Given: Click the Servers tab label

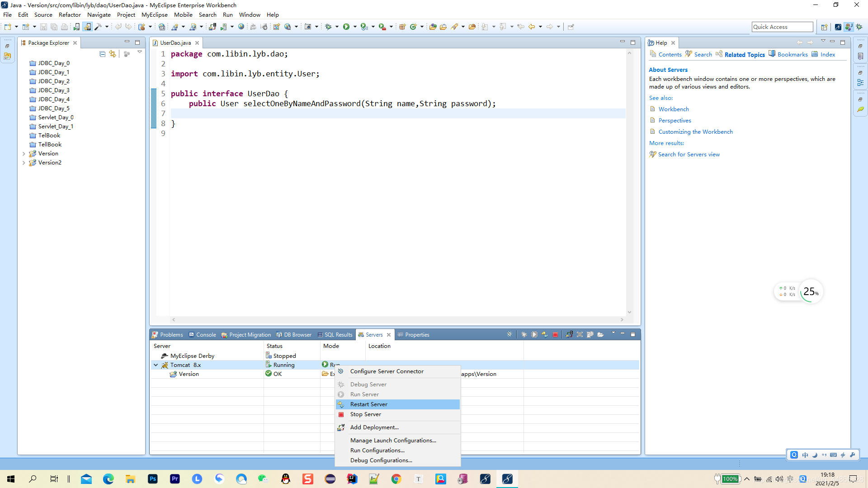Looking at the screenshot, I should (x=374, y=334).
